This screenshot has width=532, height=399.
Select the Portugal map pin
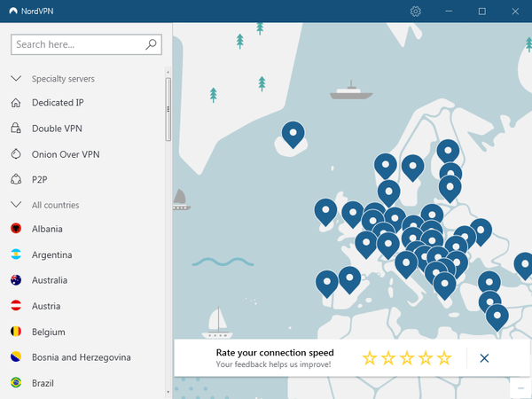(327, 284)
